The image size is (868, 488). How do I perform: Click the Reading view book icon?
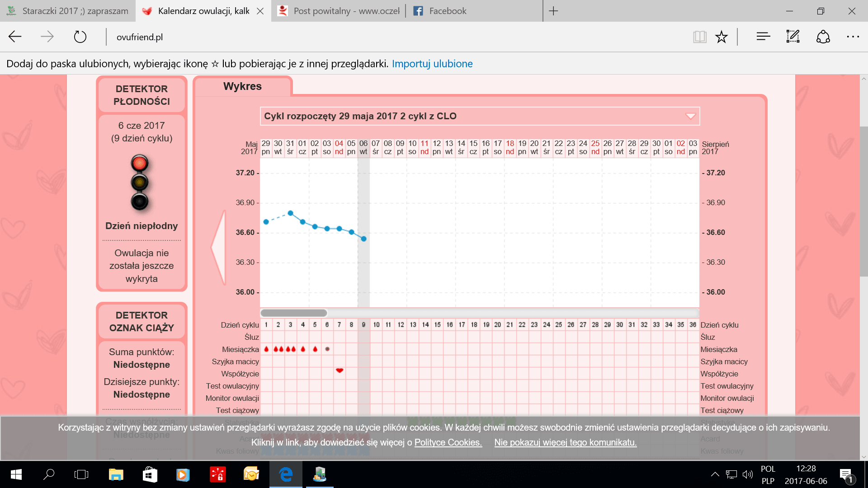tap(699, 37)
